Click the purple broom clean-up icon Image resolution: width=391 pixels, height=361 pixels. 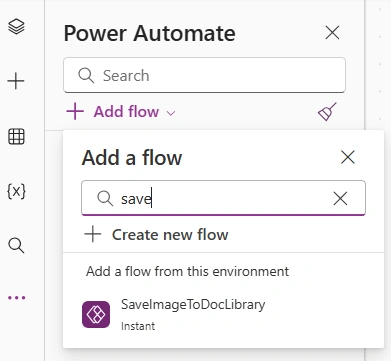[327, 111]
